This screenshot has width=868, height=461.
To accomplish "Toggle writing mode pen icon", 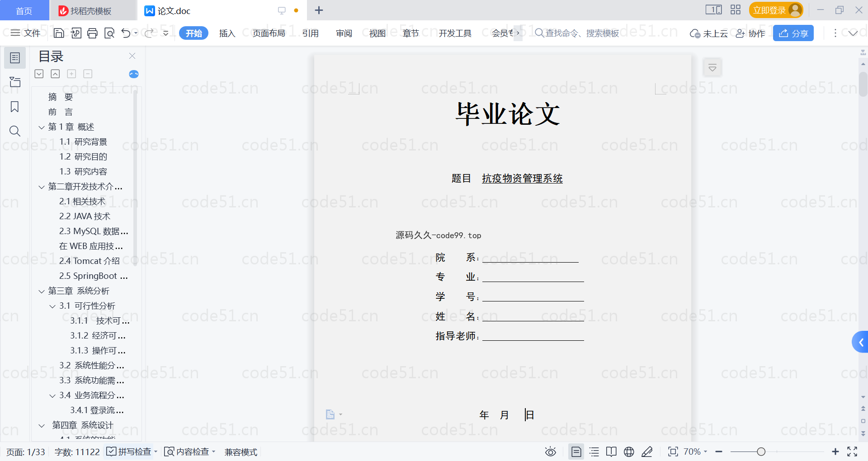I will tap(647, 452).
